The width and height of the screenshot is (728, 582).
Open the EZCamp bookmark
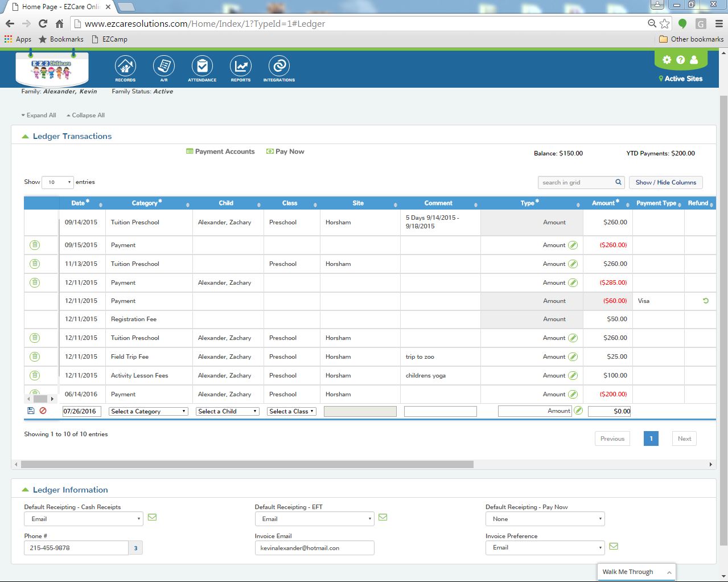point(109,39)
